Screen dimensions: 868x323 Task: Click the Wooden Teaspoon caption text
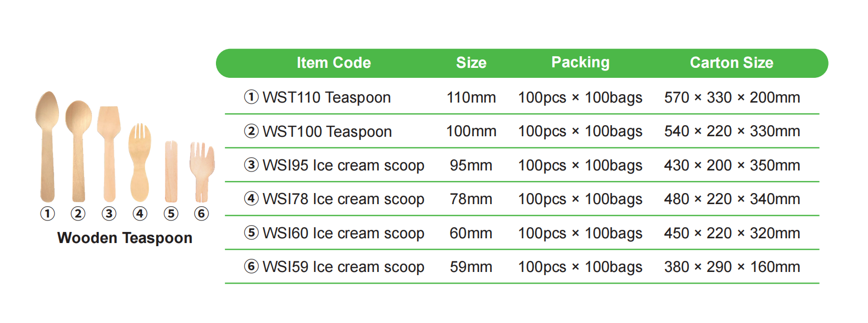tap(125, 238)
